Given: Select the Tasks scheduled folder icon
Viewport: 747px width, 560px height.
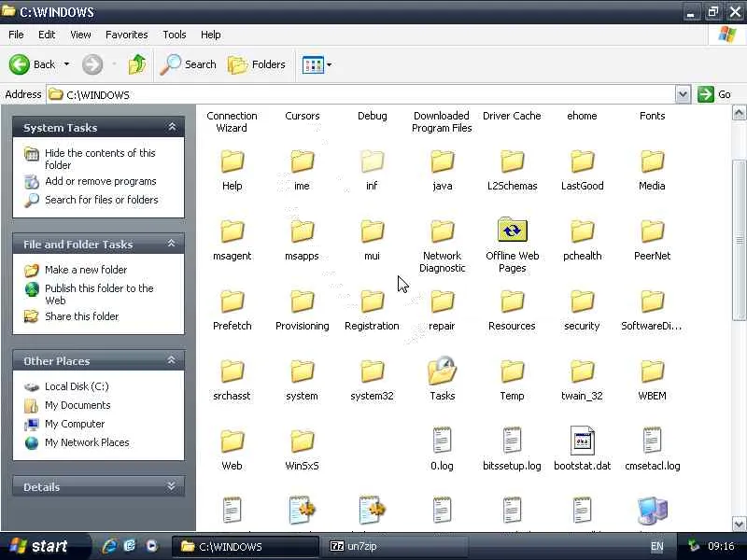Looking at the screenshot, I should tap(442, 370).
